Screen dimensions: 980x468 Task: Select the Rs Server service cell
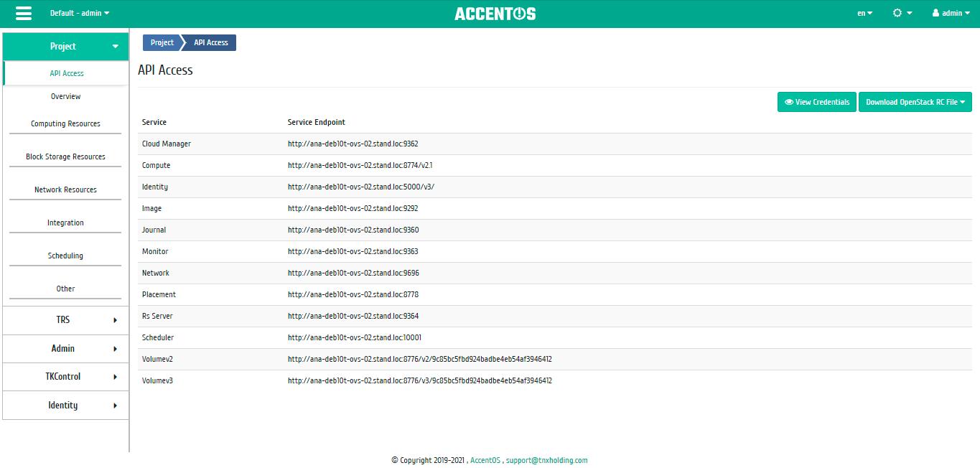pyautogui.click(x=157, y=316)
